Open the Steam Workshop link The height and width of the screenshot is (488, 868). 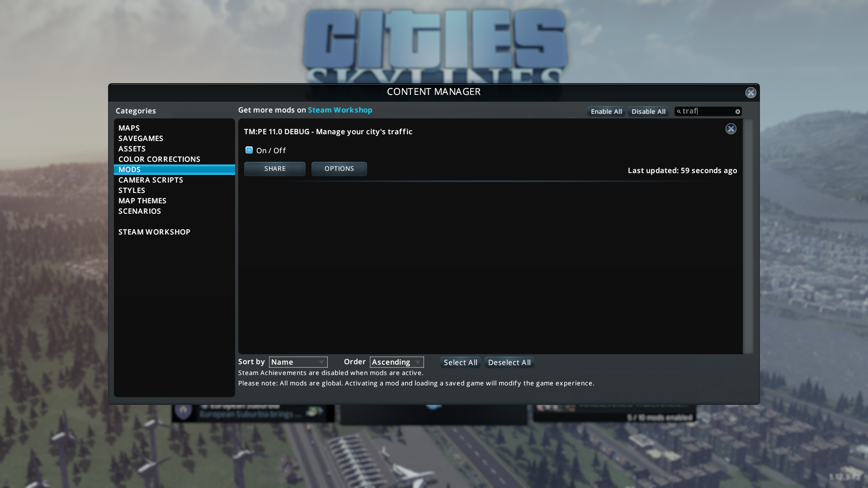[340, 110]
